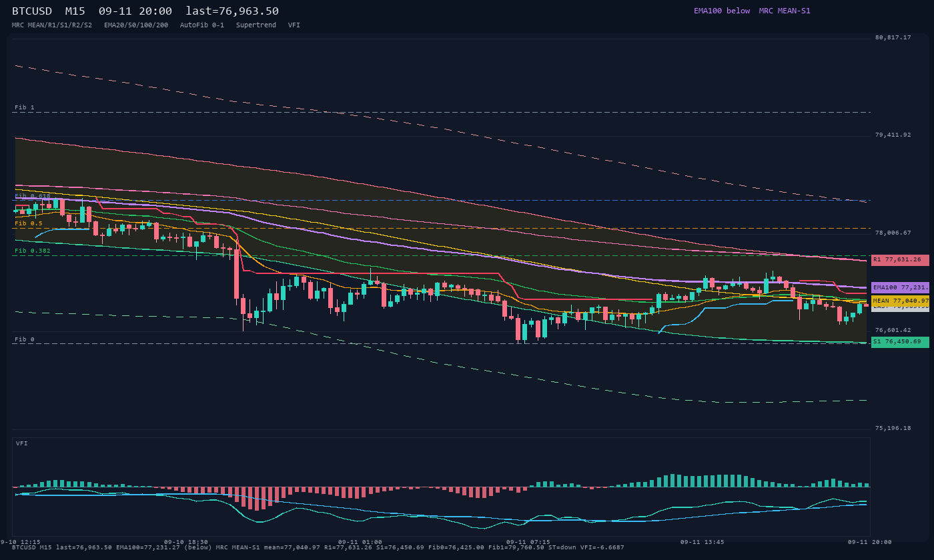Image resolution: width=934 pixels, height=560 pixels.
Task: Select the 79,411.92 price axis value
Action: 893,135
